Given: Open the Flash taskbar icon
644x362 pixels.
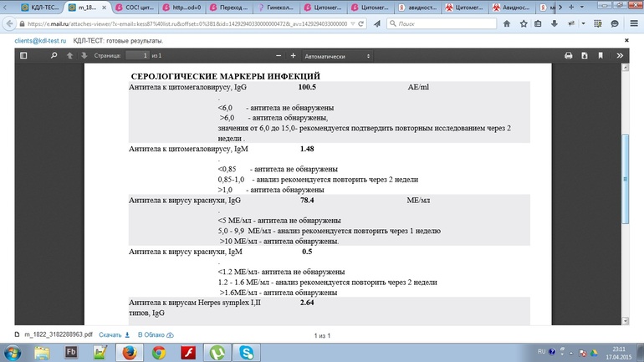Looking at the screenshot, I should pyautogui.click(x=188, y=353).
